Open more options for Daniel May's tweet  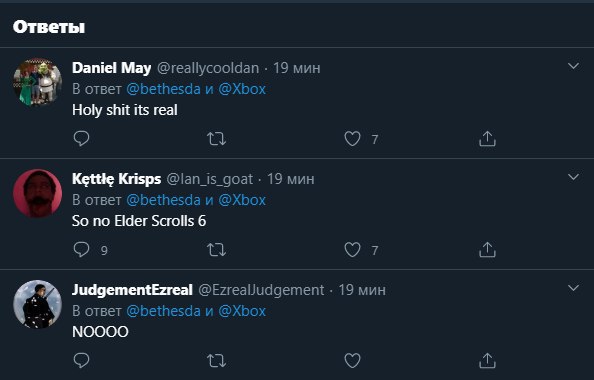pos(574,66)
